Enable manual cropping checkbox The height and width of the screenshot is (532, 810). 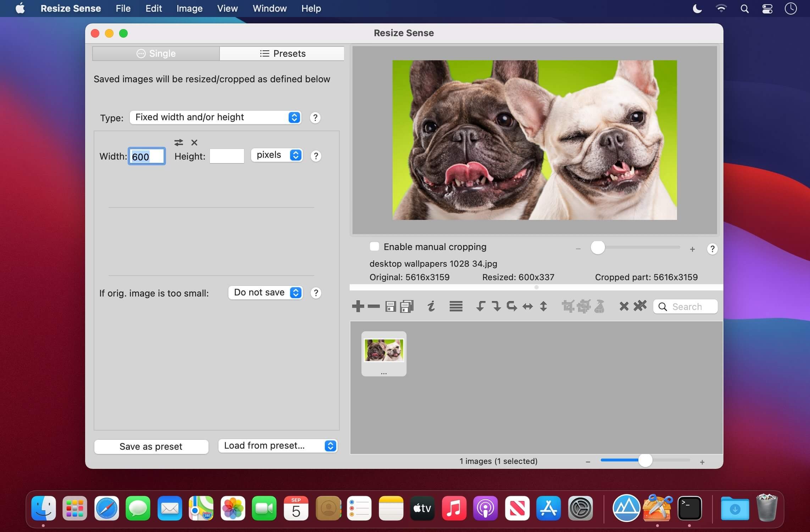374,246
